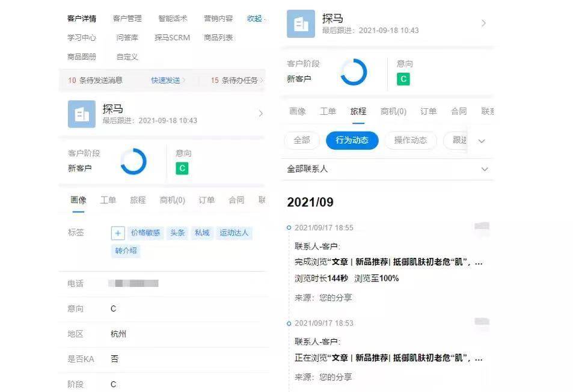The width and height of the screenshot is (573, 392).
Task: Open the 客户管理 tab
Action: click(127, 19)
